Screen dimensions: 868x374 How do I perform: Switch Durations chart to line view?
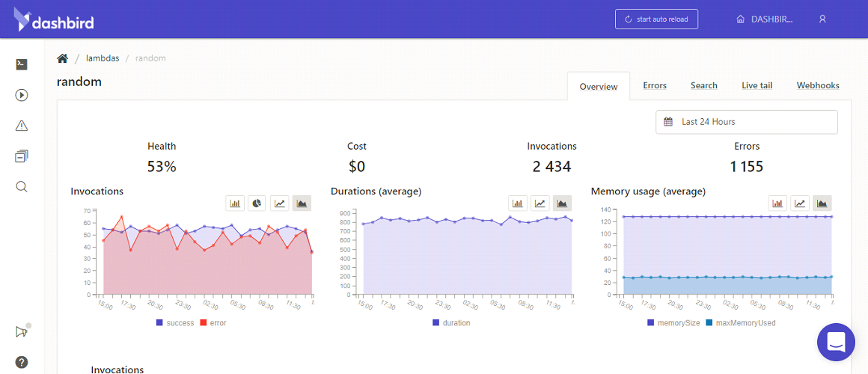click(x=540, y=203)
